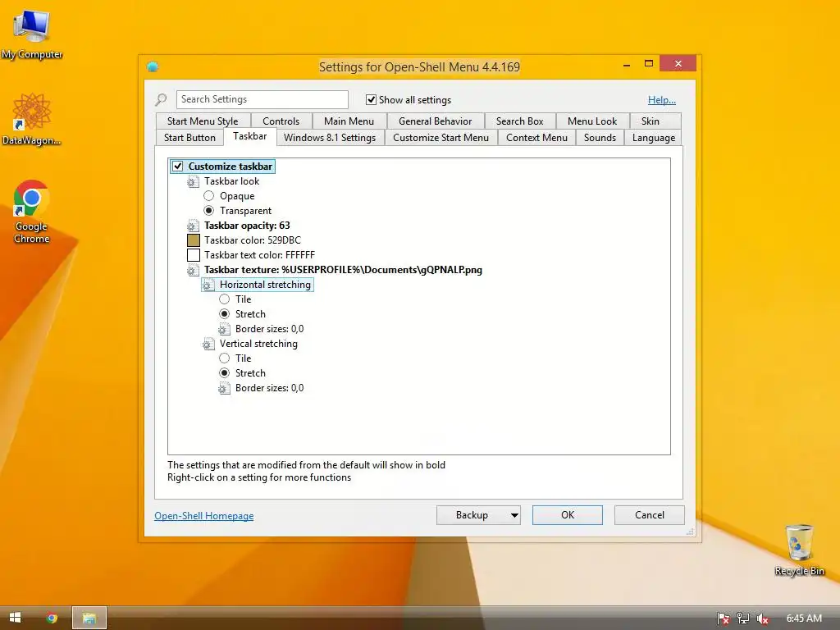The width and height of the screenshot is (840, 630).
Task: Click the Windows Start button
Action: [x=15, y=618]
